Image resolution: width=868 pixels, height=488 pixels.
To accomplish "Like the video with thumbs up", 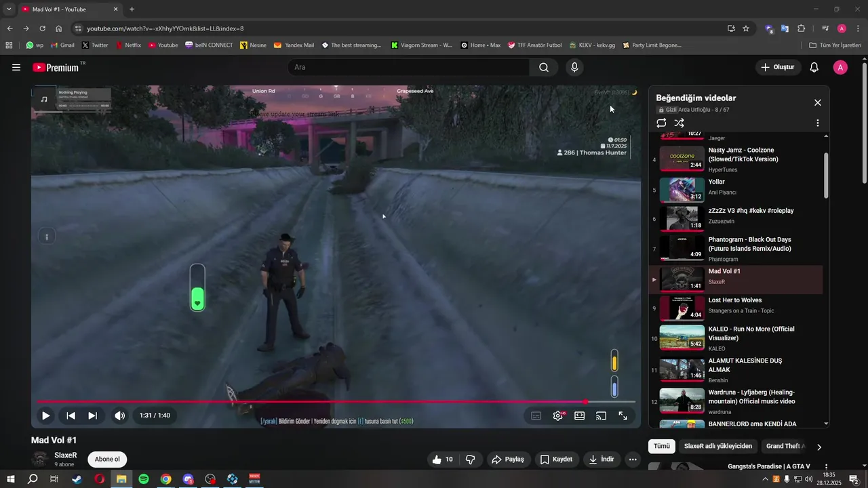I will click(x=442, y=460).
